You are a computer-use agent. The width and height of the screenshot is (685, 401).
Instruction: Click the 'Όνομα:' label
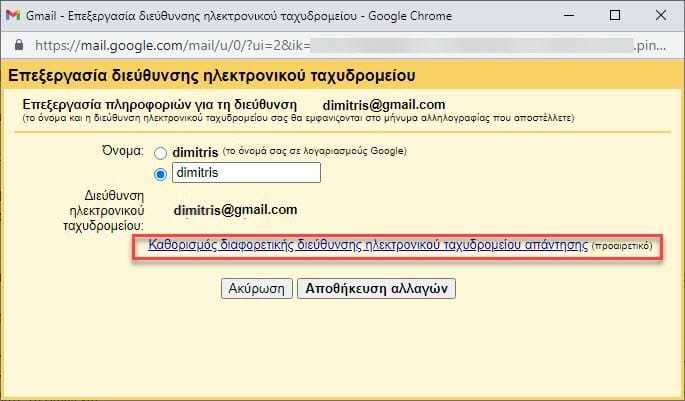[x=123, y=151]
